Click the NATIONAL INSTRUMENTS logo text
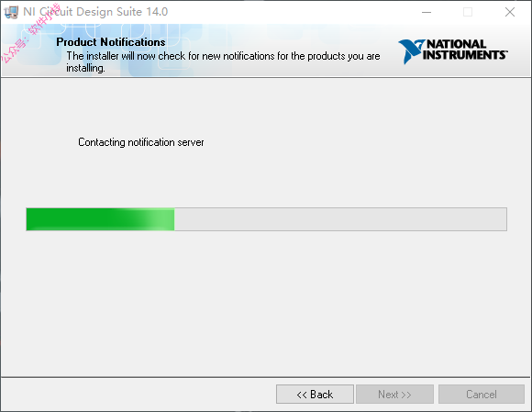 [x=465, y=50]
